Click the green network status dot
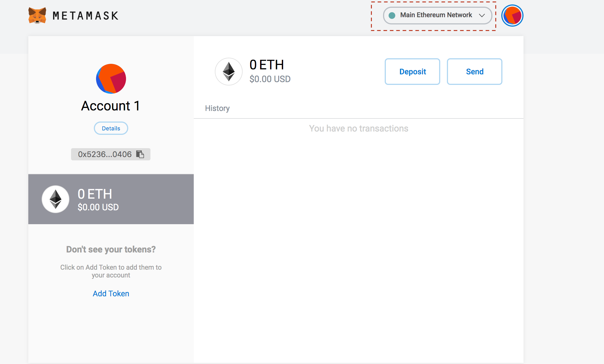The width and height of the screenshot is (604, 364). (x=392, y=16)
